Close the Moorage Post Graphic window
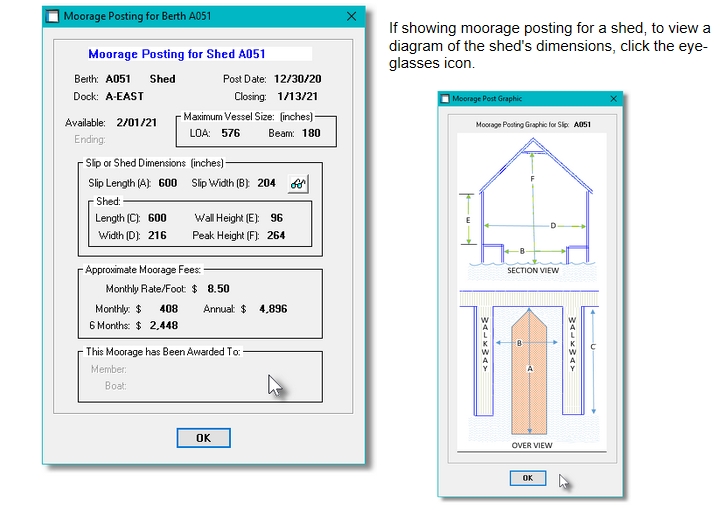The width and height of the screenshot is (727, 511). point(612,99)
